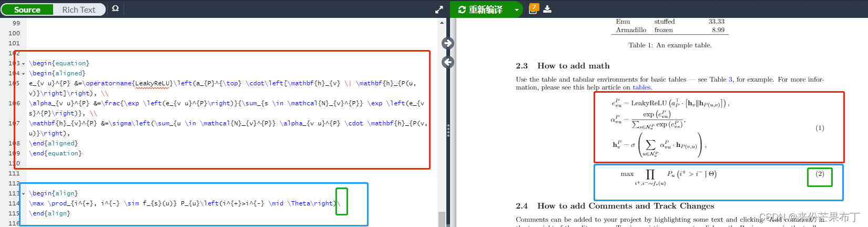Click equation number (1) in the PDF
The image size is (868, 227).
[x=820, y=128]
